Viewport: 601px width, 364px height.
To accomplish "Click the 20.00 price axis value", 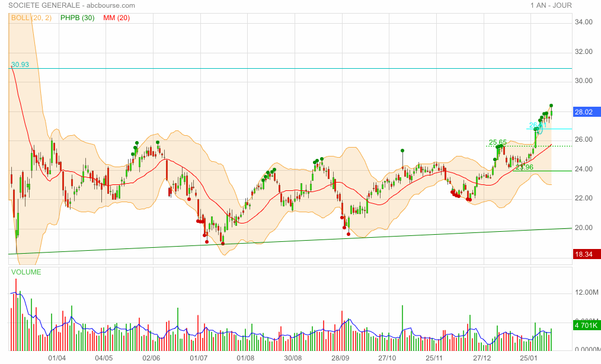I will (584, 228).
